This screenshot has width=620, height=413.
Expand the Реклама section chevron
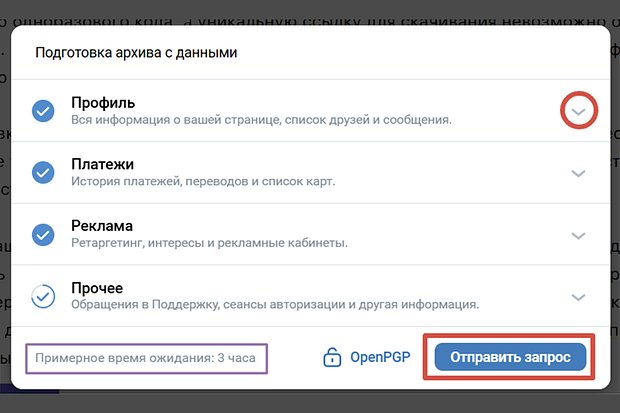578,236
